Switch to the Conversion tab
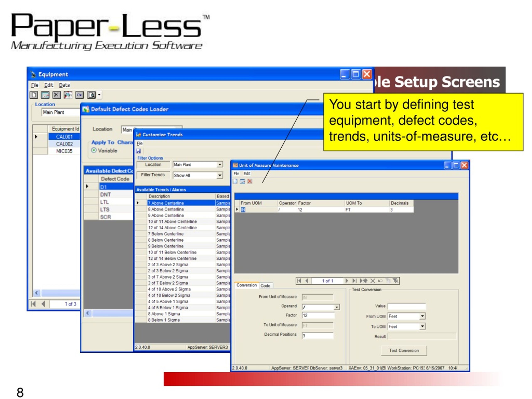The width and height of the screenshot is (532, 399). coord(246,285)
